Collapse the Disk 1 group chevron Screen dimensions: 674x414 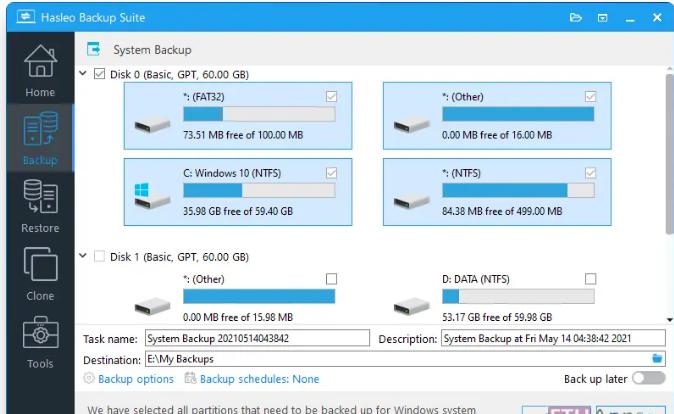83,256
